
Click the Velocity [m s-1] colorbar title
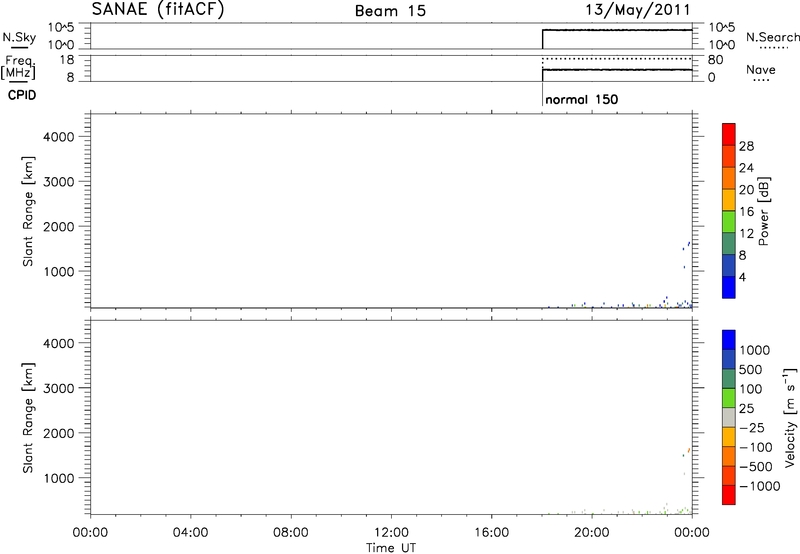click(x=789, y=417)
